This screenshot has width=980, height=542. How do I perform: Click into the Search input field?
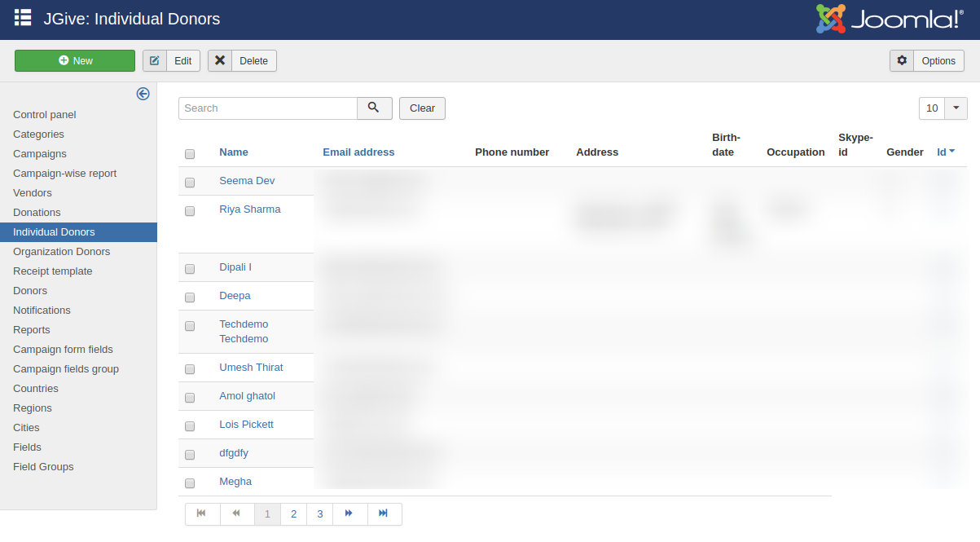point(267,108)
